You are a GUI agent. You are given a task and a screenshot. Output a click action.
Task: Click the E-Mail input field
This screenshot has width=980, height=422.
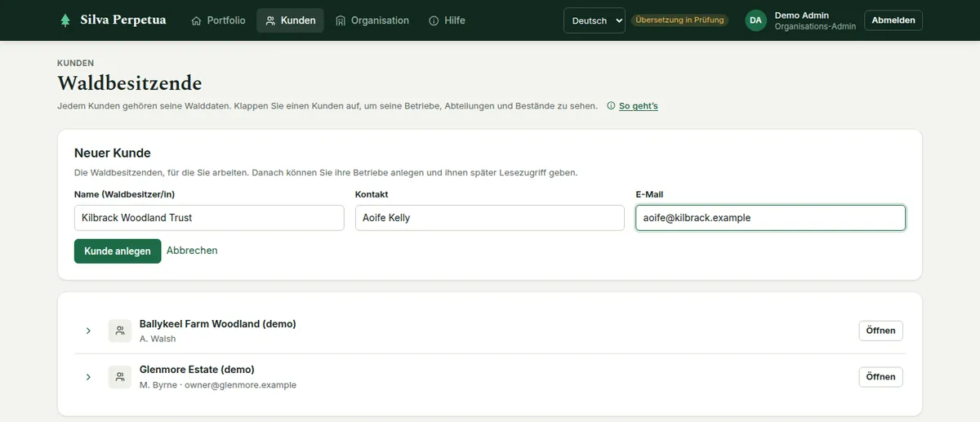(770, 218)
